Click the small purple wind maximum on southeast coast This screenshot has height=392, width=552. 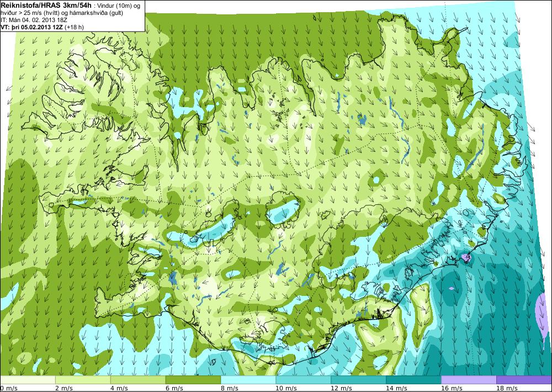[x=466, y=258]
